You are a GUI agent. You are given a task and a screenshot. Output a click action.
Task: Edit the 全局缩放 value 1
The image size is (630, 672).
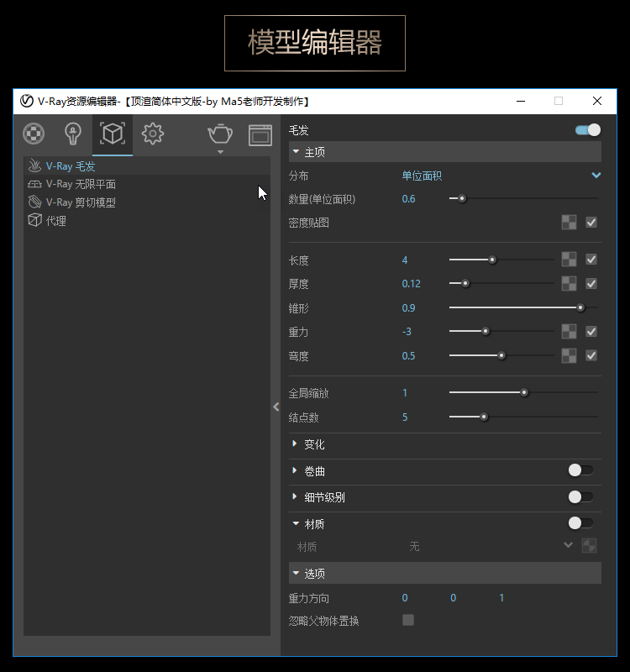click(x=405, y=393)
